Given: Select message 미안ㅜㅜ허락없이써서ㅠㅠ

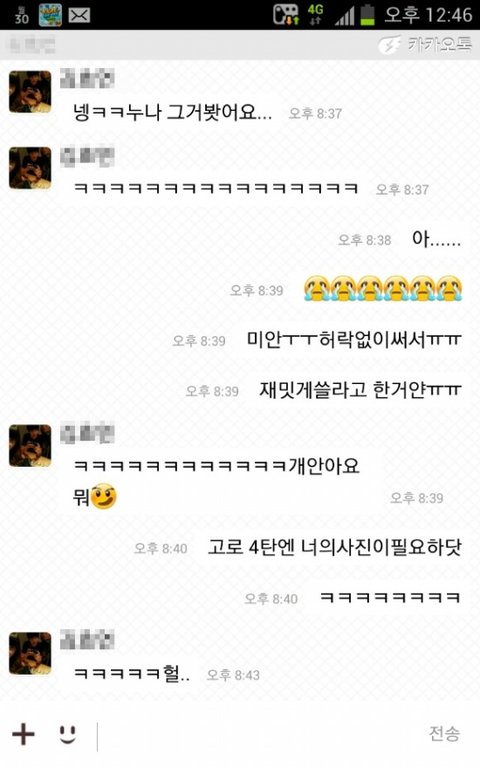Looking at the screenshot, I should (354, 339).
